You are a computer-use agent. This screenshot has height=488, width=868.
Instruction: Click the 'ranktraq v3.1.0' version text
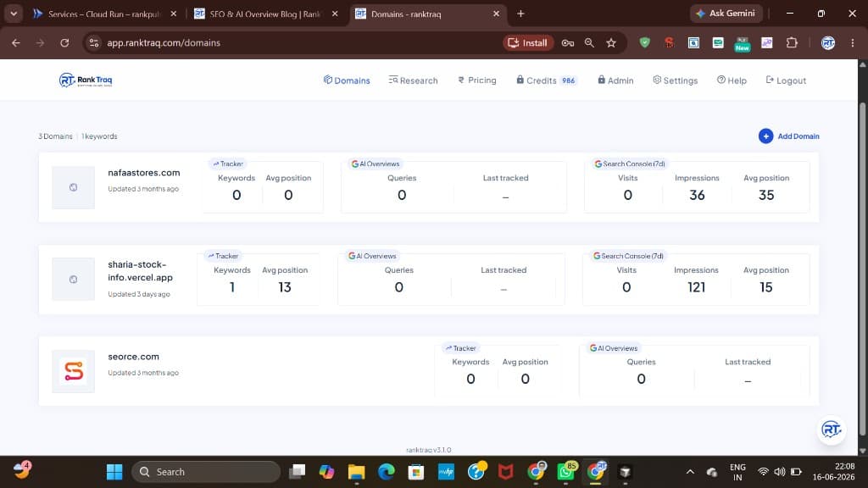pyautogui.click(x=428, y=450)
